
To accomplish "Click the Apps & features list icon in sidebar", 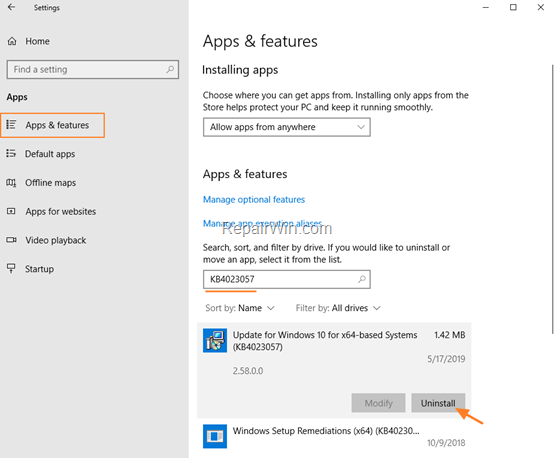I will click(x=11, y=124).
